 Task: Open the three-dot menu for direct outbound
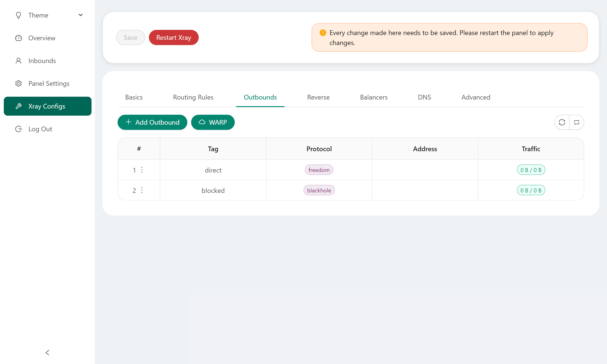(142, 170)
